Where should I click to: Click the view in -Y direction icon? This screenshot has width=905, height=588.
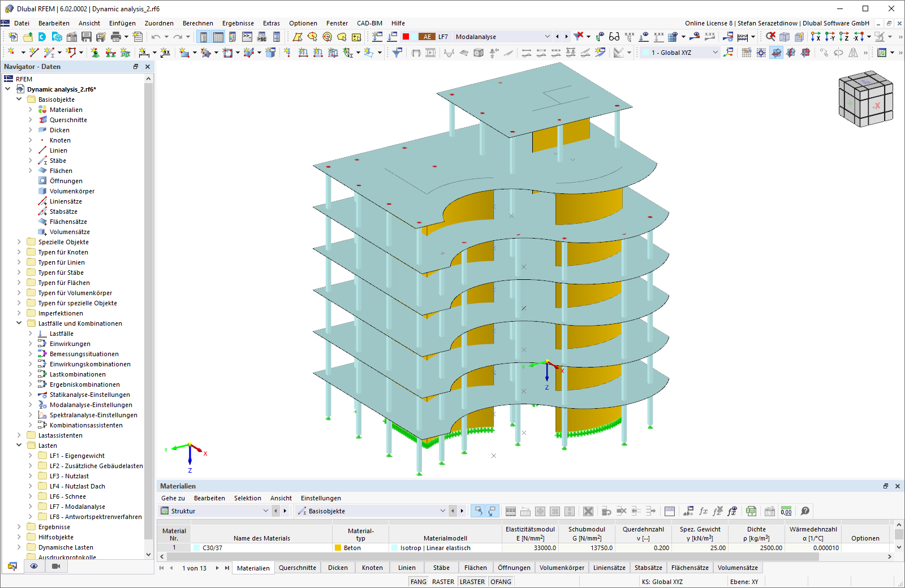pos(830,37)
